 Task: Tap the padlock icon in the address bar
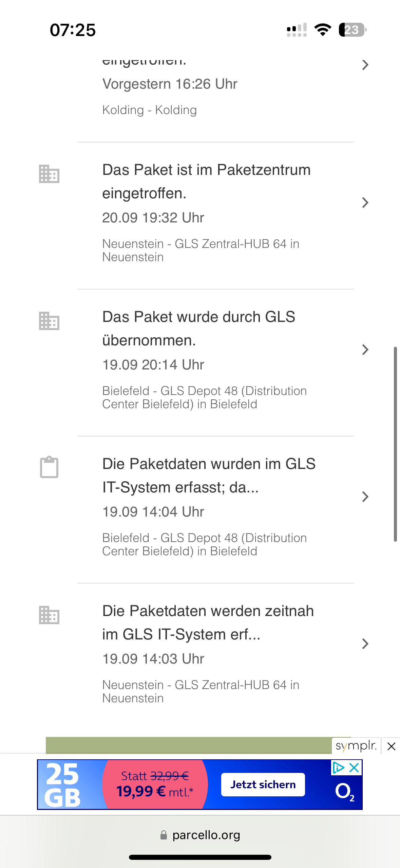[164, 835]
